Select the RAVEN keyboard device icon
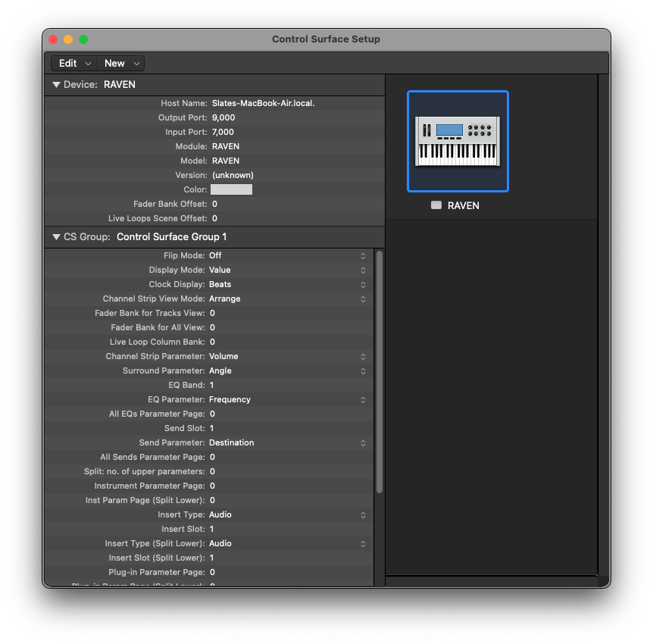Image resolution: width=653 pixels, height=644 pixels. [x=458, y=141]
